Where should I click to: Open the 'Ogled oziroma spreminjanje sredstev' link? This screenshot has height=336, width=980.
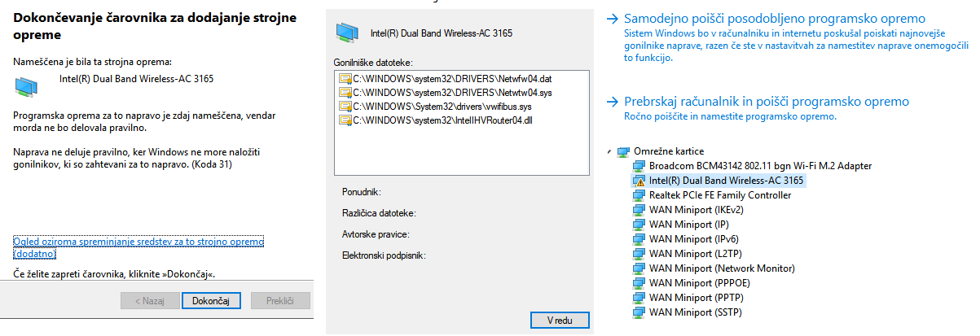(139, 248)
